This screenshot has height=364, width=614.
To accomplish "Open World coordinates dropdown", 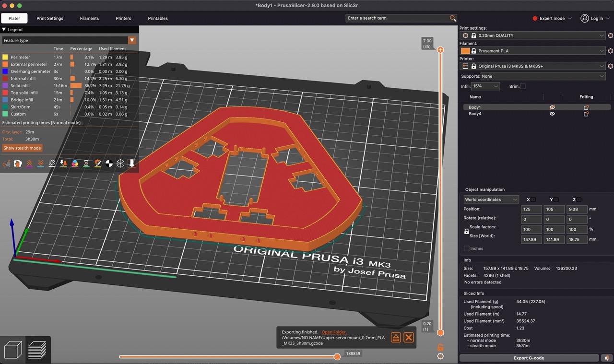I will [x=491, y=200].
